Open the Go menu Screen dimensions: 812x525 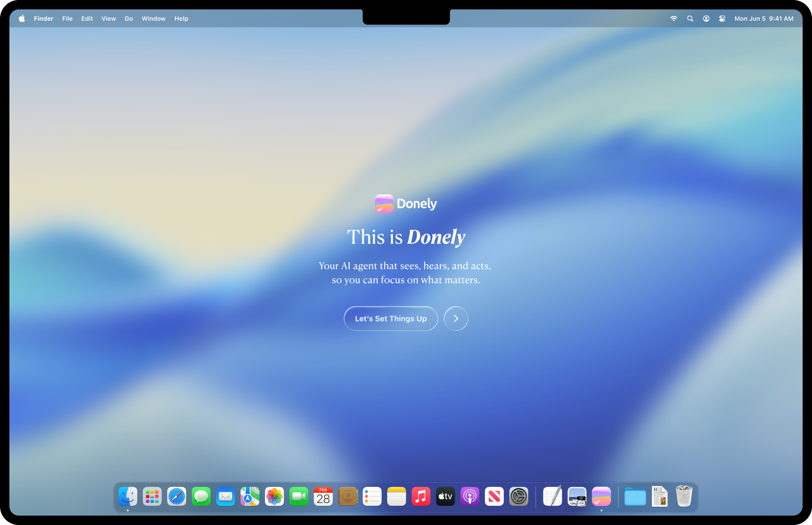point(129,18)
